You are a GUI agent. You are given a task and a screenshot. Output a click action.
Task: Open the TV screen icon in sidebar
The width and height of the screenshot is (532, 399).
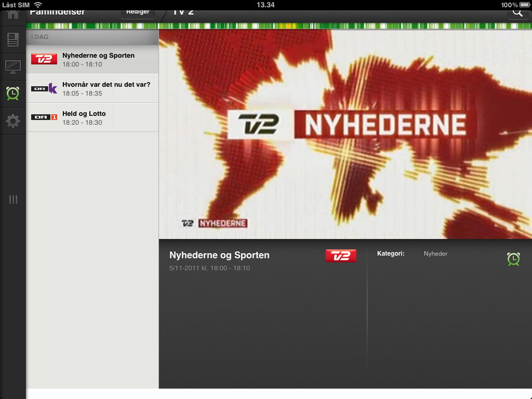coord(13,67)
